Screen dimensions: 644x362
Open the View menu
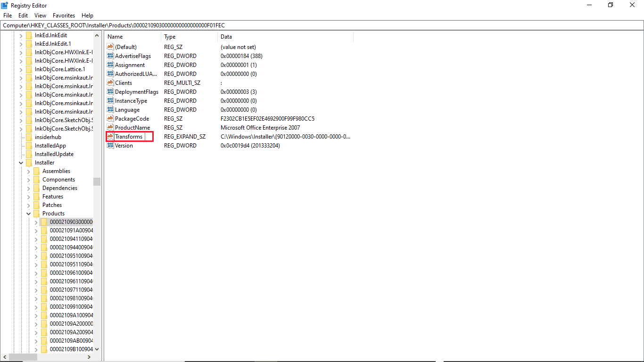tap(41, 16)
